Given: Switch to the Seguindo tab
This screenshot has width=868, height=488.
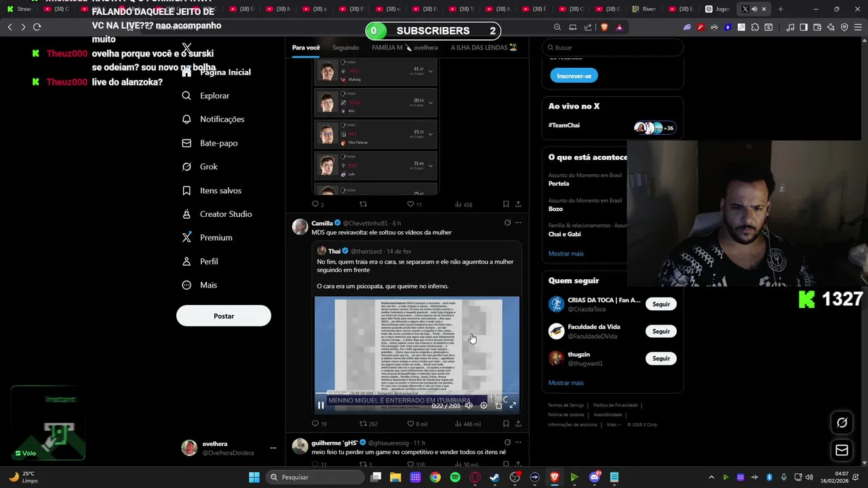Looking at the screenshot, I should (x=346, y=47).
